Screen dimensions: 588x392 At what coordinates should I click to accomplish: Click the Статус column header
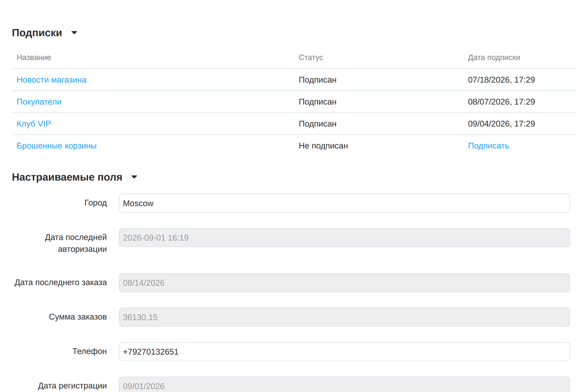tap(311, 58)
